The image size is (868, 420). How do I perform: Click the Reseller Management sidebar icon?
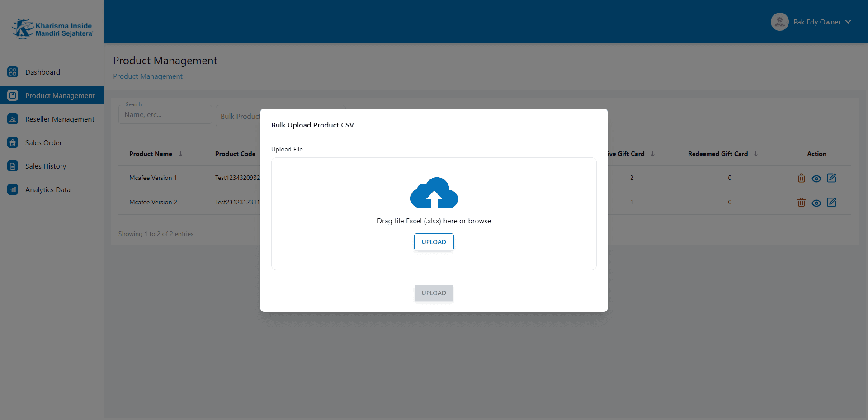(13, 119)
